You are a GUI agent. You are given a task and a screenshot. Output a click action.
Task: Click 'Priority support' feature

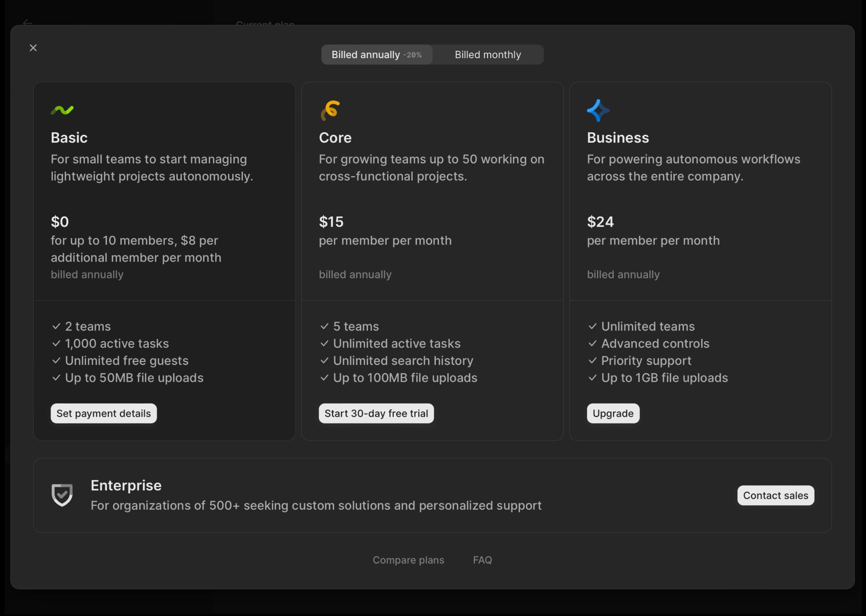pyautogui.click(x=646, y=361)
